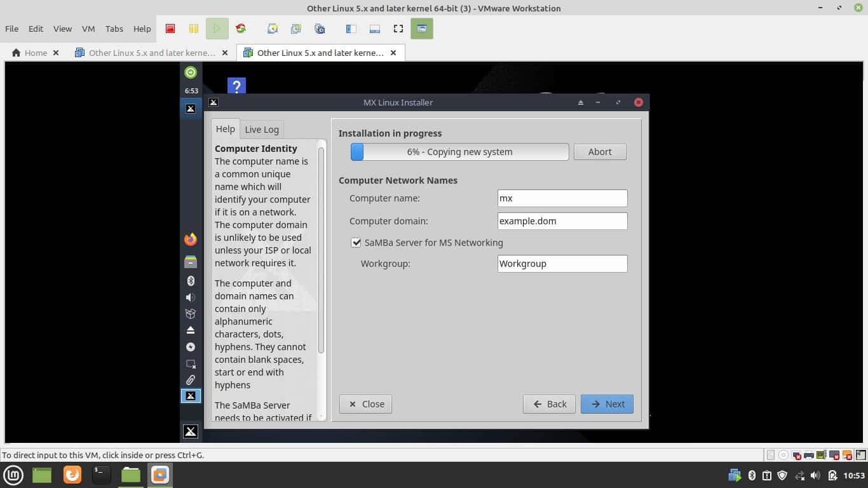Click the host tray battery icon

pos(832,475)
